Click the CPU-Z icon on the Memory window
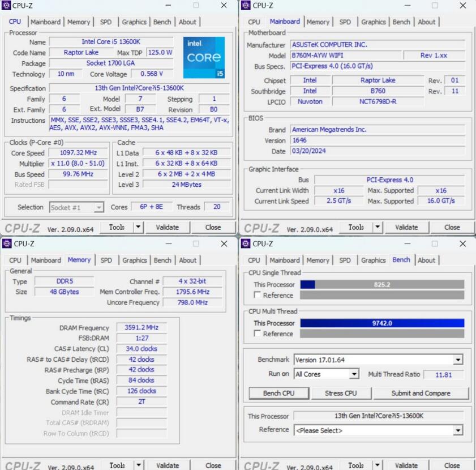The height and width of the screenshot is (470, 476). (7, 243)
